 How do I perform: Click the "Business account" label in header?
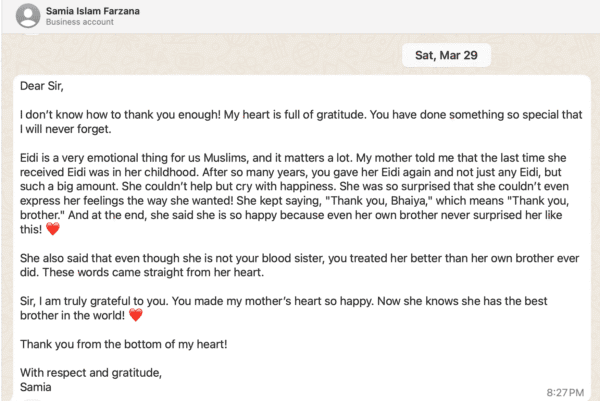tap(80, 22)
